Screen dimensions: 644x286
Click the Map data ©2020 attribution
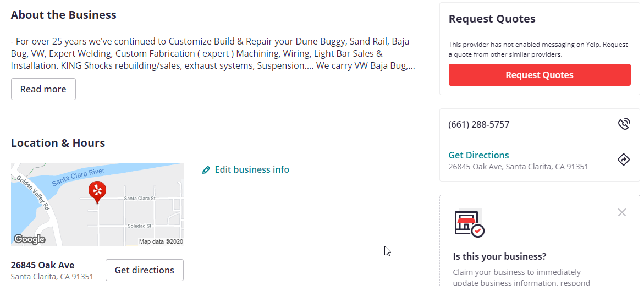point(161,241)
